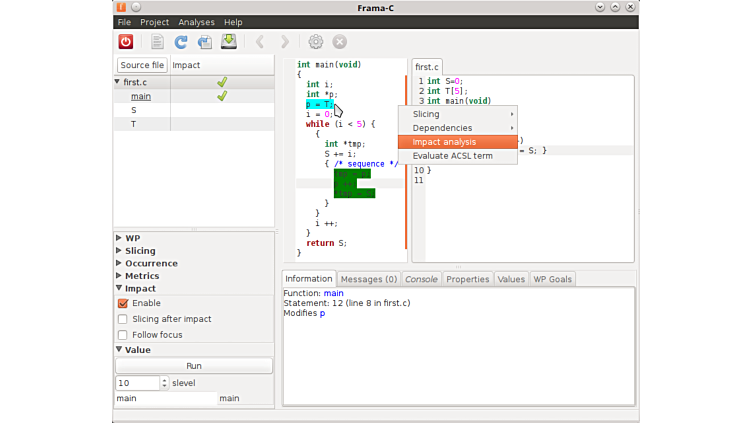Screen dimensions: 752x423
Task: Expand the WP panel section
Action: [x=119, y=239]
